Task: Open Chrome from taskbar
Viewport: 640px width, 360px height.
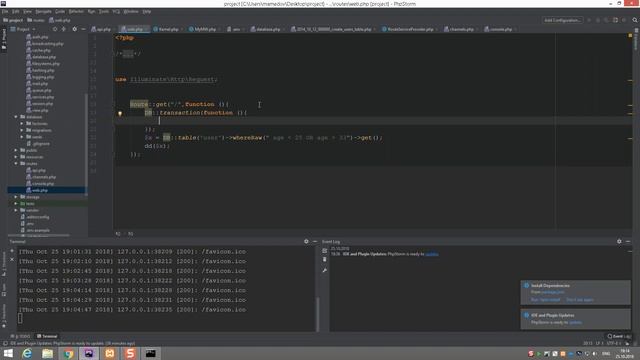Action: click(x=68, y=353)
